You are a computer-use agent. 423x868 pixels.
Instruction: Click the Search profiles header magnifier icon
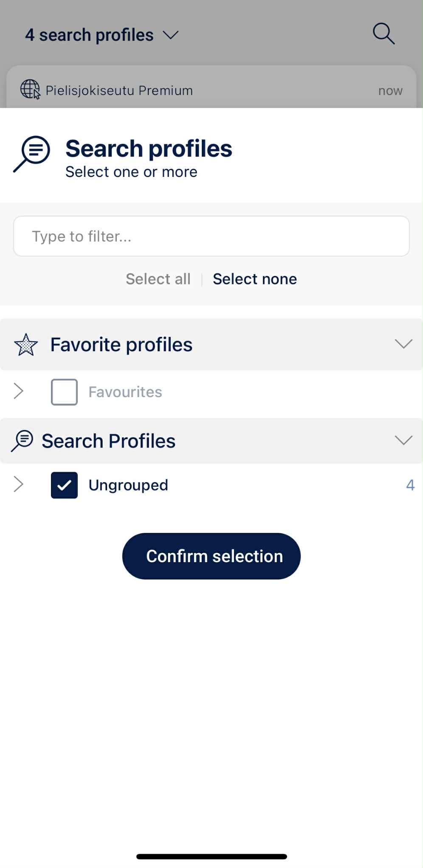point(32,153)
